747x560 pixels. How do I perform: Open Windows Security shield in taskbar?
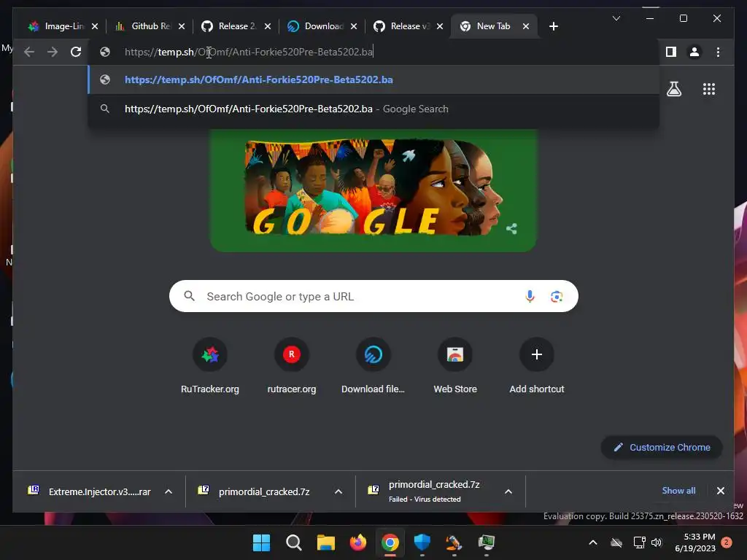(x=422, y=542)
